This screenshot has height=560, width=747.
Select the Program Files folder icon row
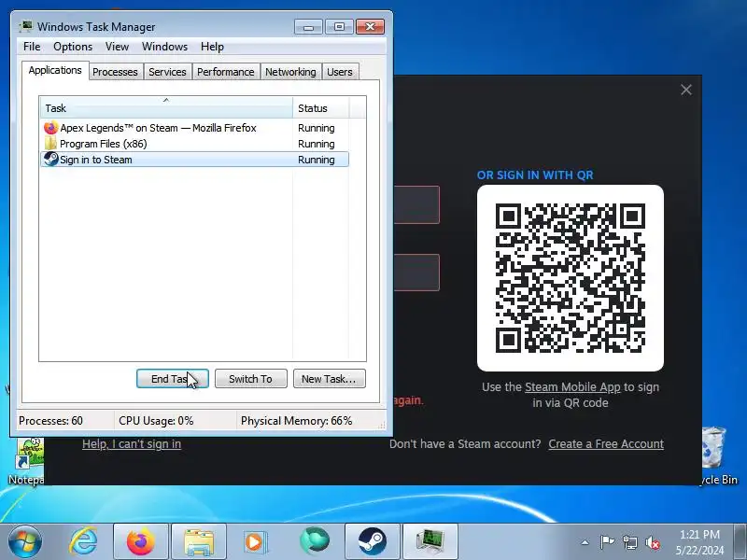click(50, 144)
